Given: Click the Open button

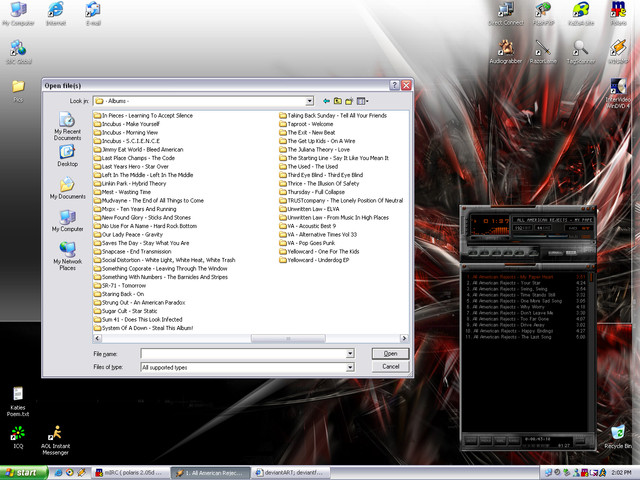Looking at the screenshot, I should (x=390, y=353).
